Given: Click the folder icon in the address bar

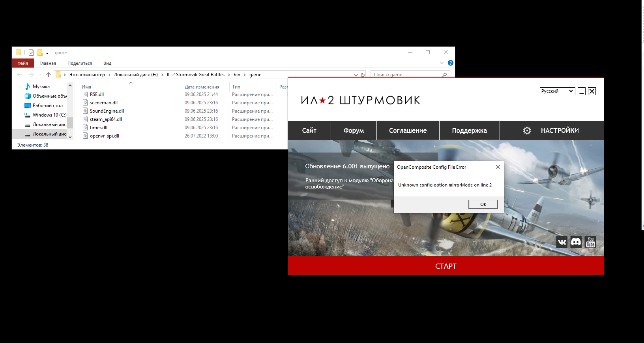Looking at the screenshot, I should point(58,74).
